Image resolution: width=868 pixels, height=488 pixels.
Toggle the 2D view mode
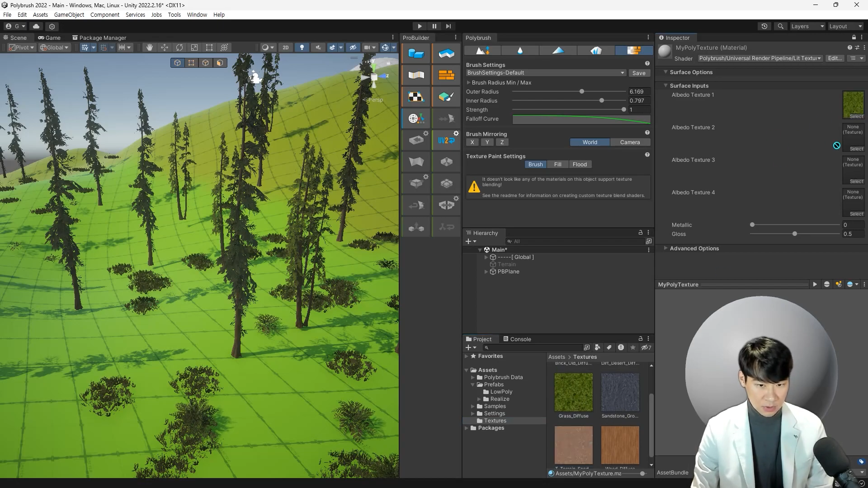[x=285, y=47]
